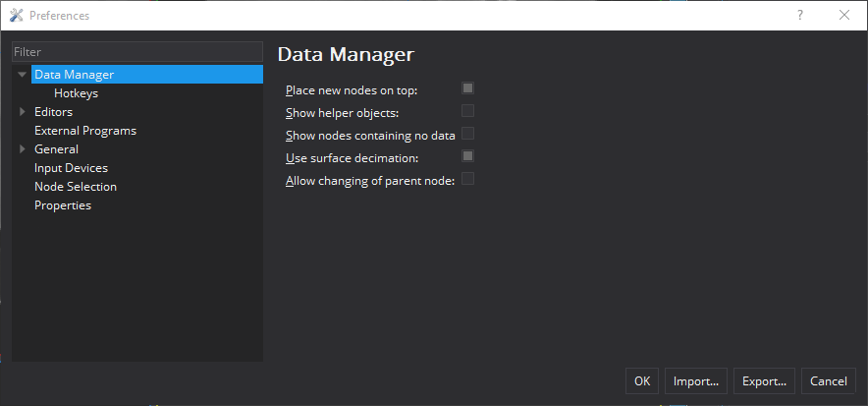Open Input Devices preferences page
Image resolution: width=868 pixels, height=406 pixels.
pos(71,168)
